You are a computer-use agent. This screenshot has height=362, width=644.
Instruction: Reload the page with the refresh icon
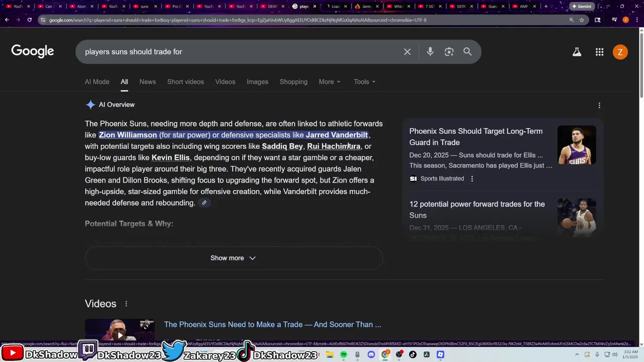[30, 20]
